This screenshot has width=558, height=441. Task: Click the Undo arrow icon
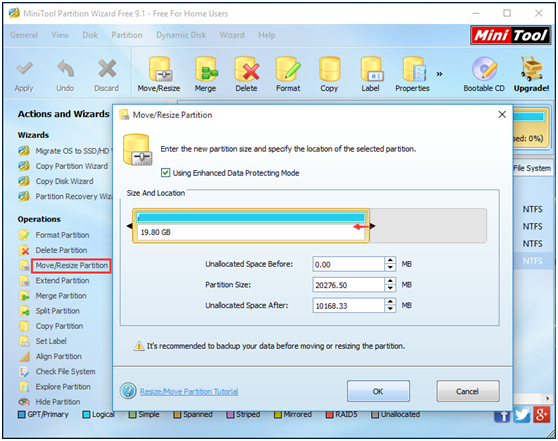(65, 68)
